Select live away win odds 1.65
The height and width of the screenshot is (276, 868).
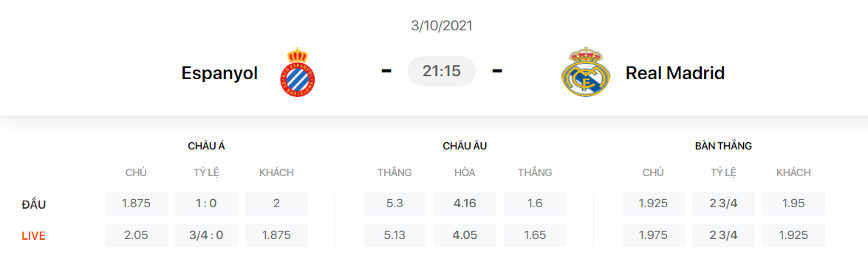[x=536, y=235]
